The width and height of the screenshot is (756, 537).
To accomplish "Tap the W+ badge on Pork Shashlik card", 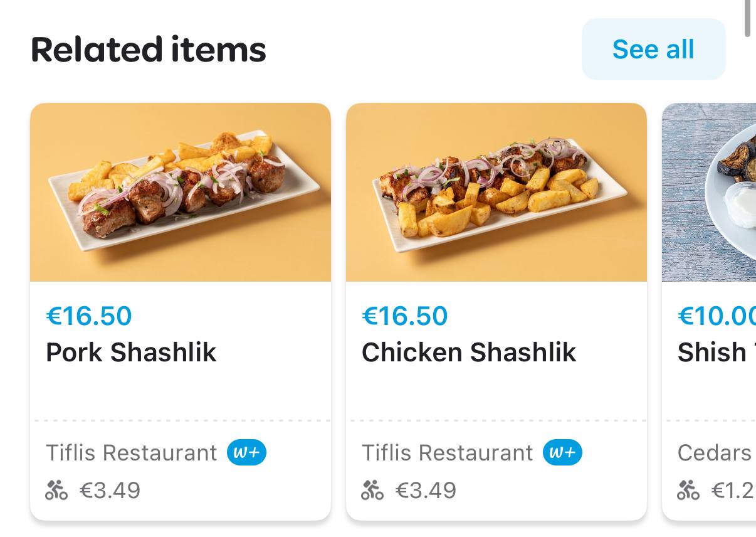I will 246,452.
